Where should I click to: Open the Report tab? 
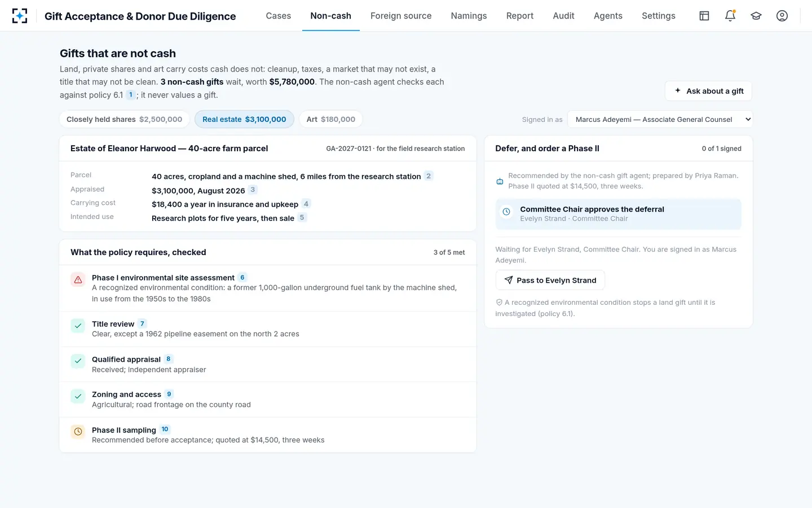(520, 16)
